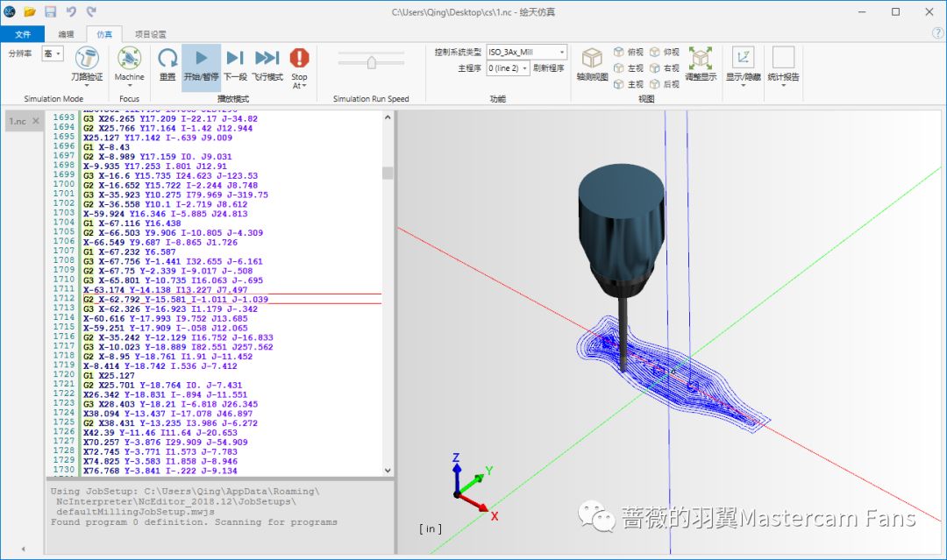This screenshot has width=947, height=560.
Task: Save the NC file with floppy icon
Action: click(x=50, y=11)
